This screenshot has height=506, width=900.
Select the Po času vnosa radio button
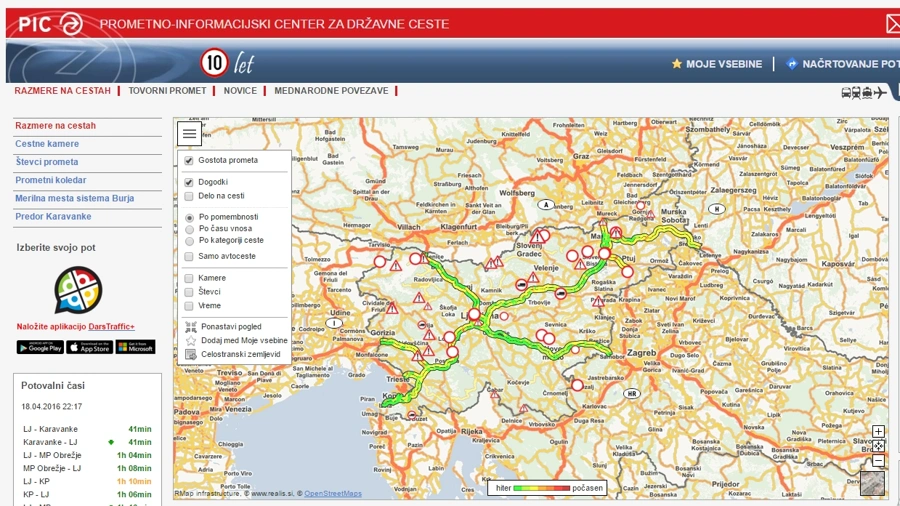[189, 229]
